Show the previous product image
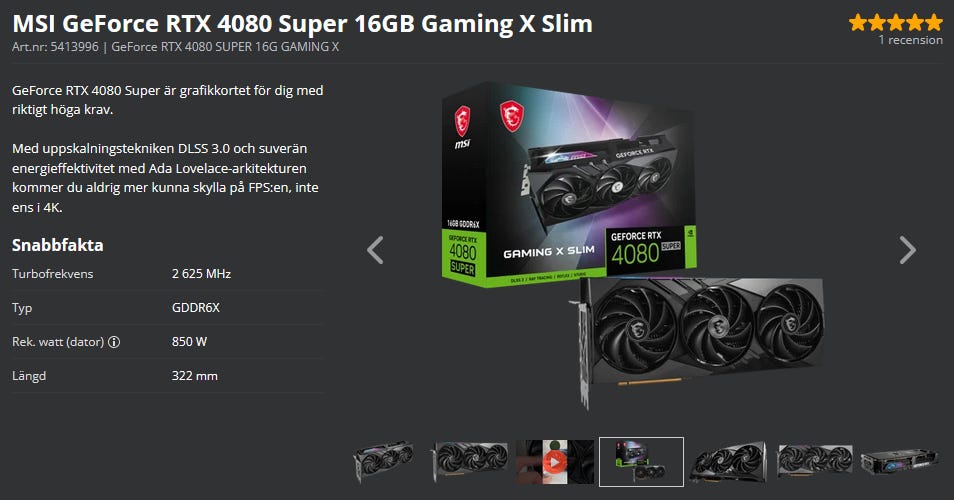Viewport: 954px width, 500px height. (375, 250)
